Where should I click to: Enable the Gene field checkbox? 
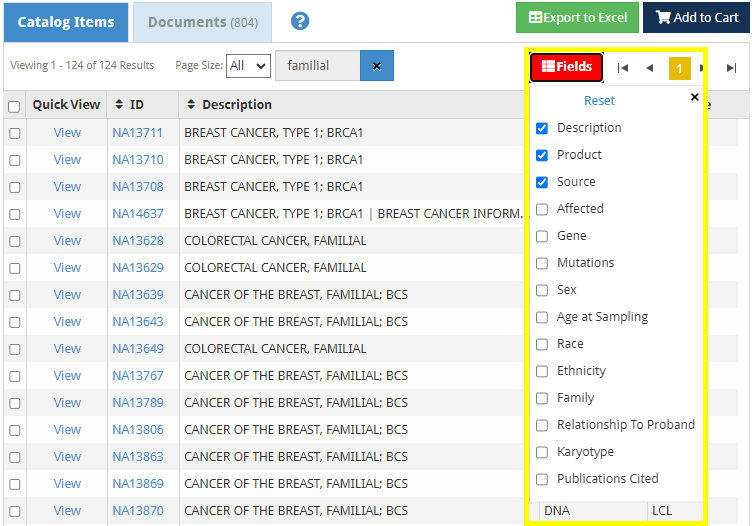pyautogui.click(x=542, y=236)
